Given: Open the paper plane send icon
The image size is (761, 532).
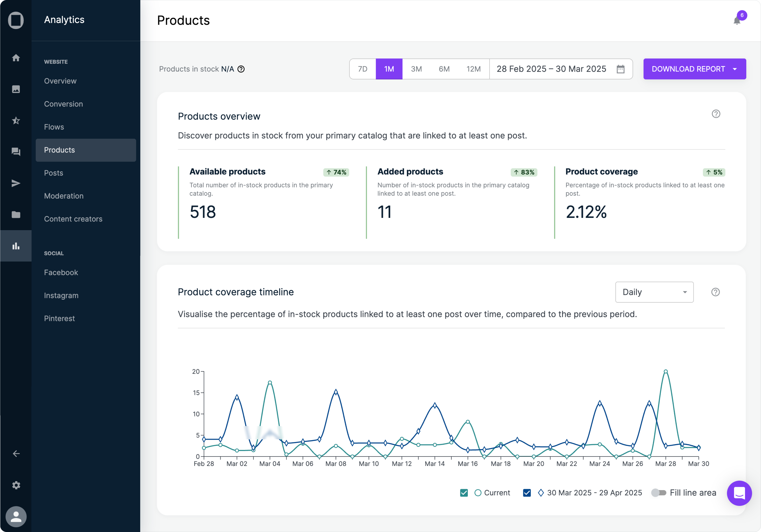Looking at the screenshot, I should (x=16, y=183).
